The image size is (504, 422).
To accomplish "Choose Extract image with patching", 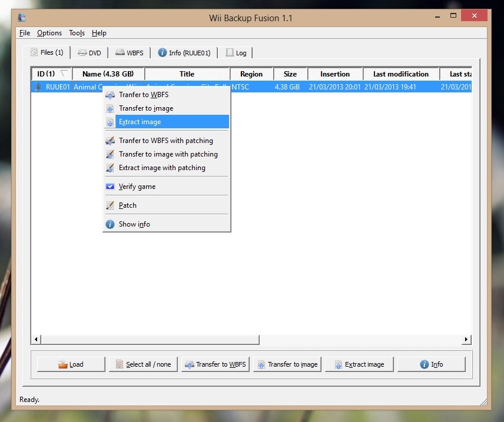I will [x=167, y=168].
